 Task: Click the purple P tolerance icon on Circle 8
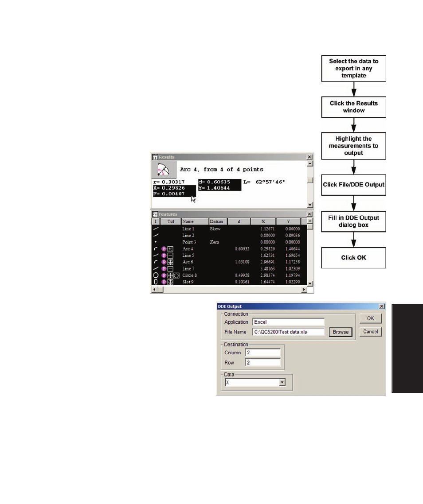[x=164, y=275]
